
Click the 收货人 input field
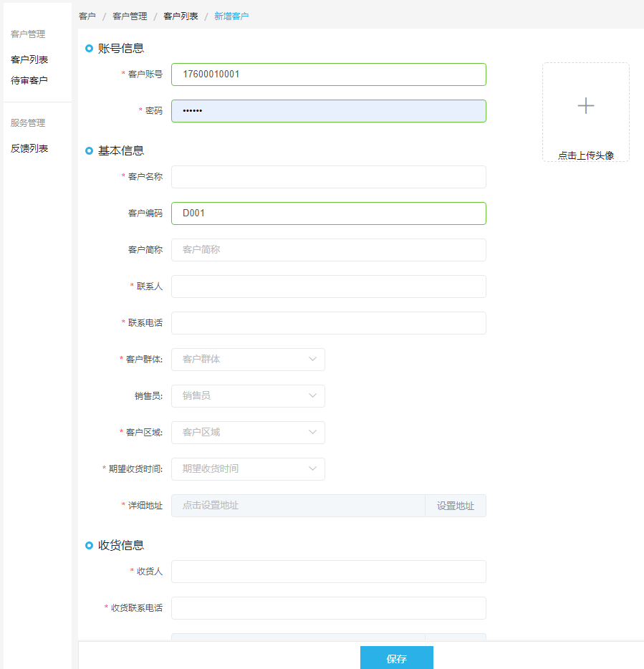[x=329, y=572]
